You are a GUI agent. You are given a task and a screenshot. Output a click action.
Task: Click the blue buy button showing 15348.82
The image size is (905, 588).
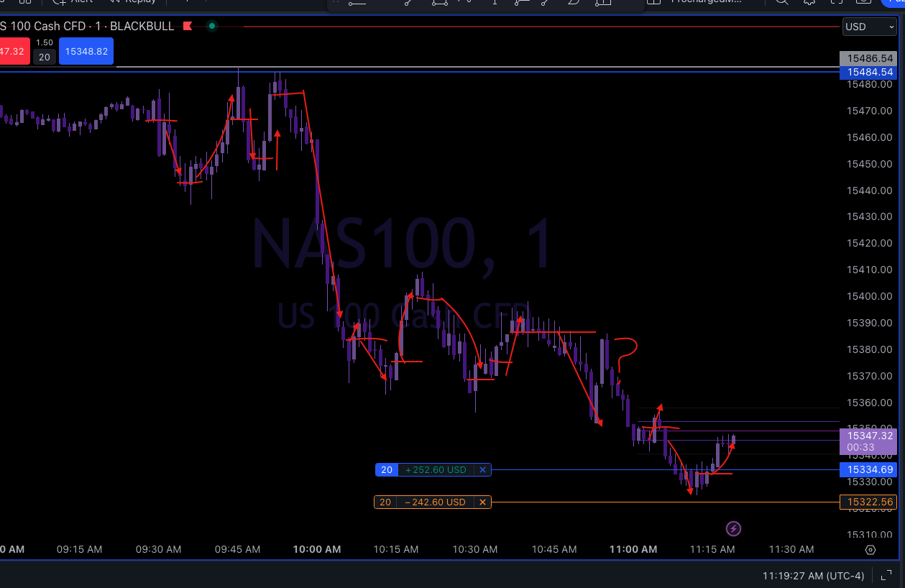tap(86, 51)
